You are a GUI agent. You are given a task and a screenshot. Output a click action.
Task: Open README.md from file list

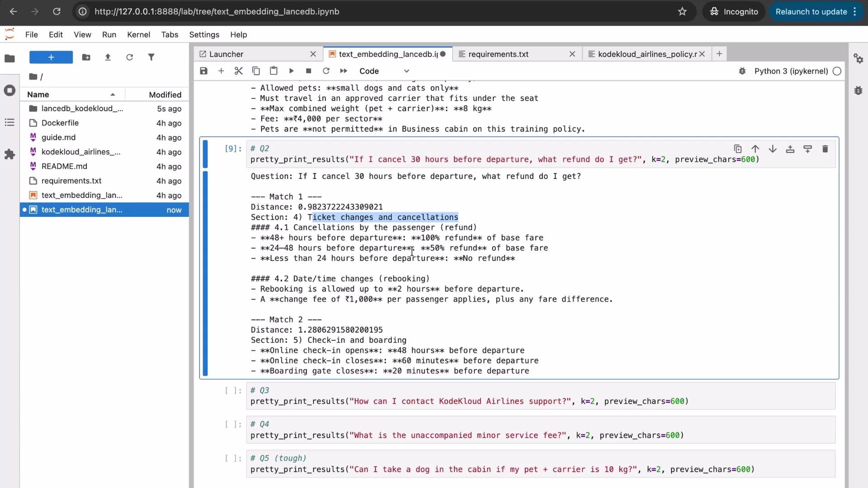(104, 166)
